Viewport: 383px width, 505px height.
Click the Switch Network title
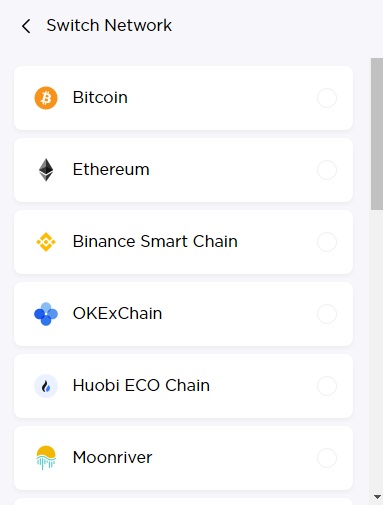point(109,25)
